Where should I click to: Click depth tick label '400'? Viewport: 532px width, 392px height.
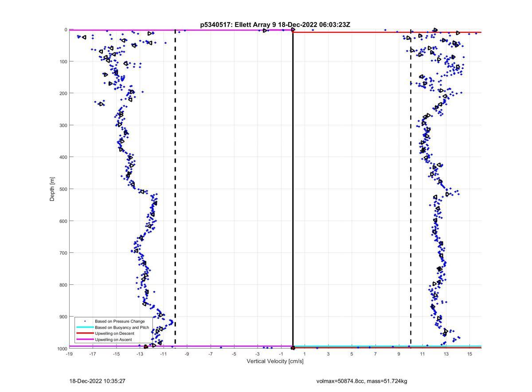[x=63, y=157]
